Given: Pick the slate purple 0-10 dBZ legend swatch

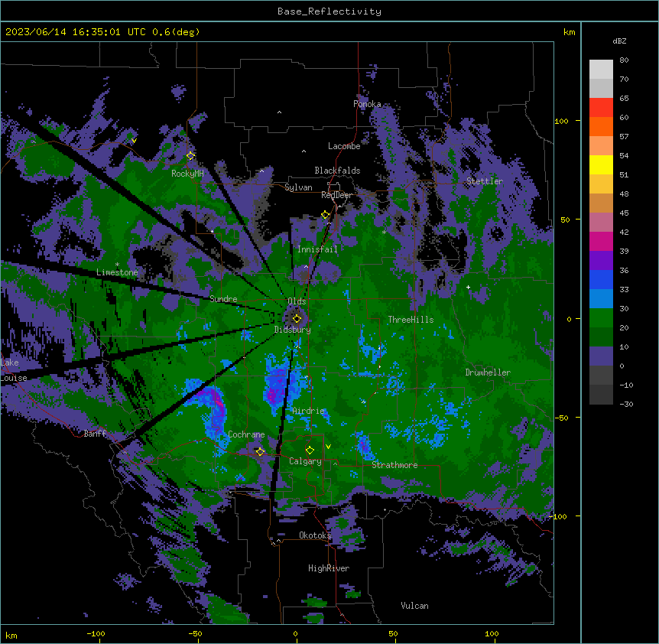Looking at the screenshot, I should (x=601, y=356).
